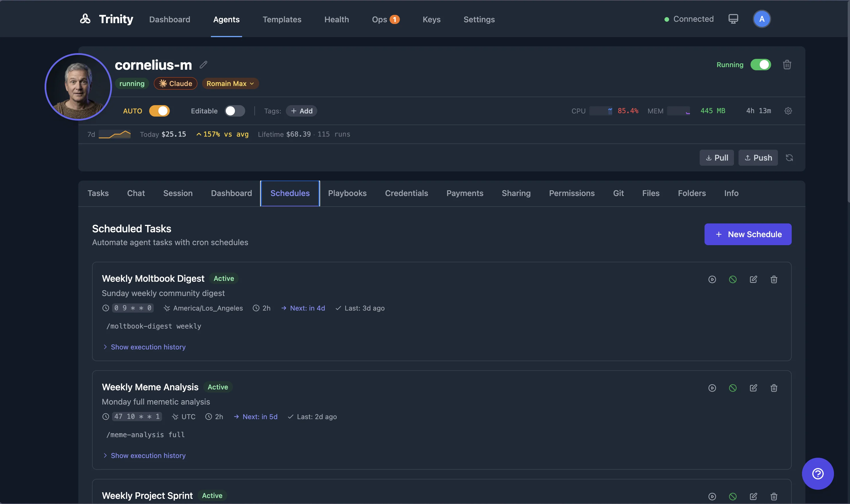Go to the main Dashboard nav item
Image resolution: width=850 pixels, height=504 pixels.
click(169, 19)
